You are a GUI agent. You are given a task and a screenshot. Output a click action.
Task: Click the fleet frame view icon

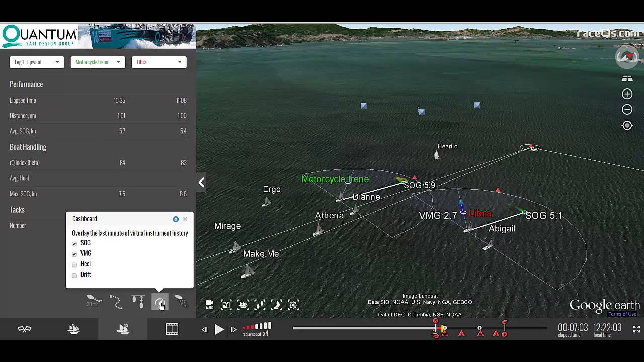click(243, 305)
